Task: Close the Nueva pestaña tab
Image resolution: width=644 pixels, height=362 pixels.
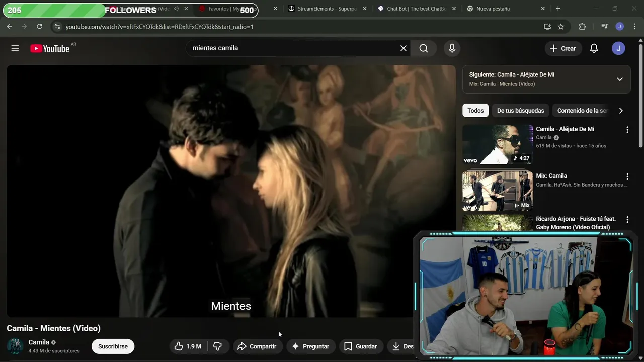Action: point(543,9)
